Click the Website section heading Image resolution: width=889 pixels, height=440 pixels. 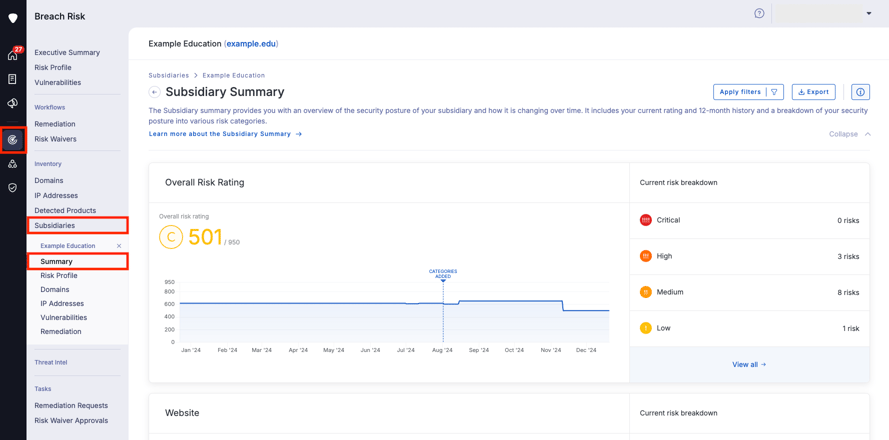point(182,413)
